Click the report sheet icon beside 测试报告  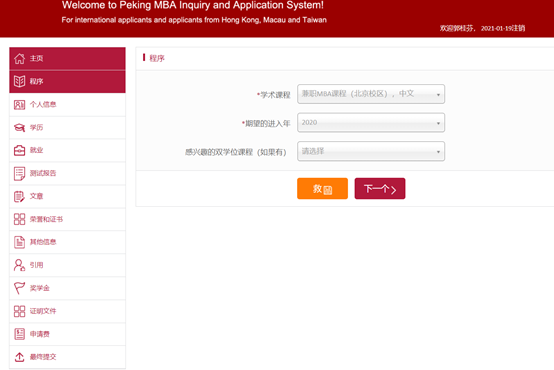[x=19, y=174]
